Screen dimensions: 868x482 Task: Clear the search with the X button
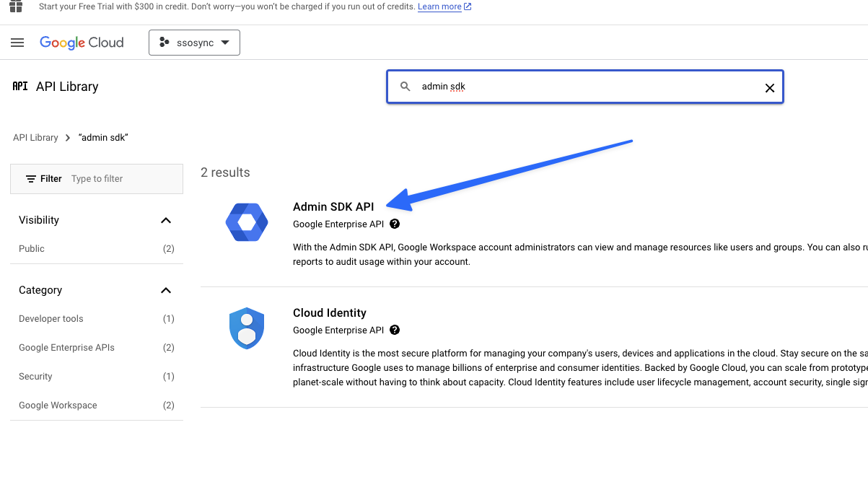tap(769, 88)
